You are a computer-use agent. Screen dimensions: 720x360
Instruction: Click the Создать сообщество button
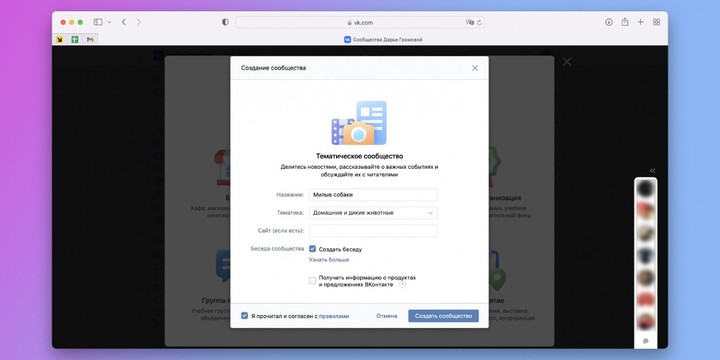[443, 316]
